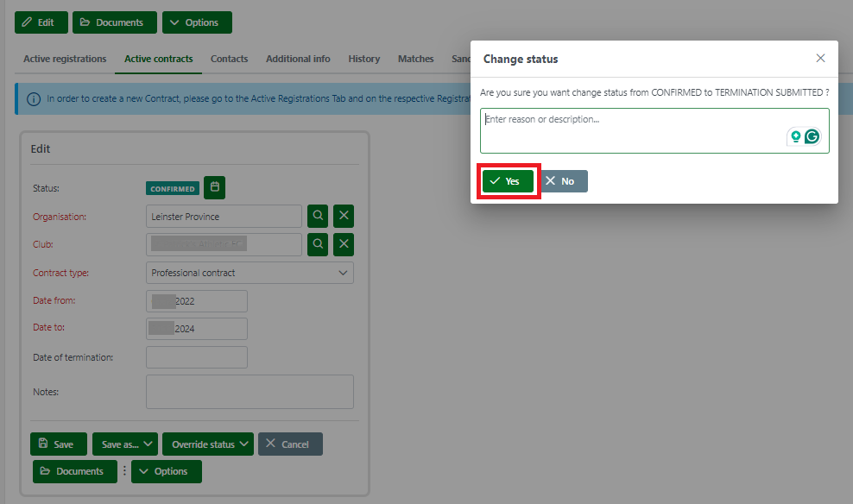Screen dimensions: 853x504
Task: Click the kebab menu beside bottom Documents button
Action: [126, 471]
